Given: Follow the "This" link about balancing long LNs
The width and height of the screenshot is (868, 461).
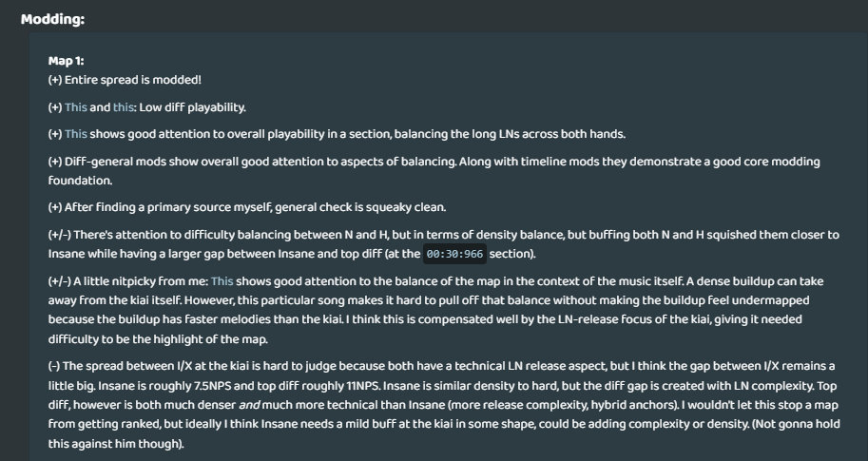Looking at the screenshot, I should (x=75, y=134).
